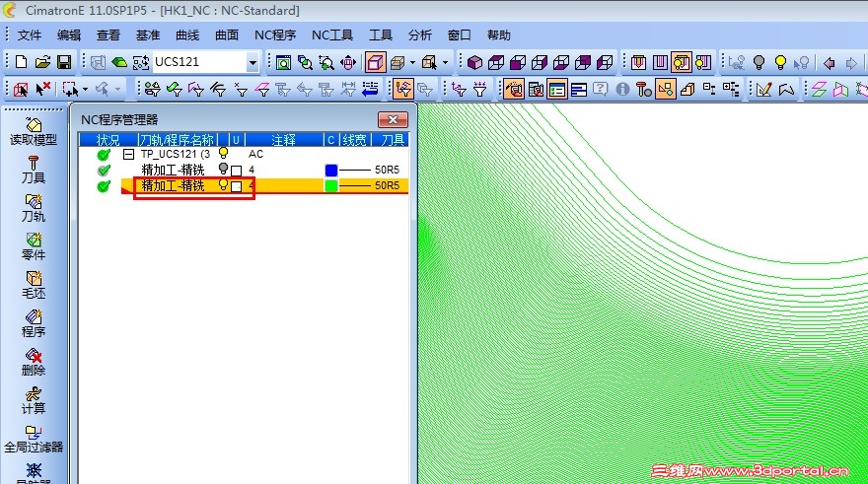Image resolution: width=868 pixels, height=484 pixels.
Task: Click the blue list with arrow icon
Action: tap(370, 89)
